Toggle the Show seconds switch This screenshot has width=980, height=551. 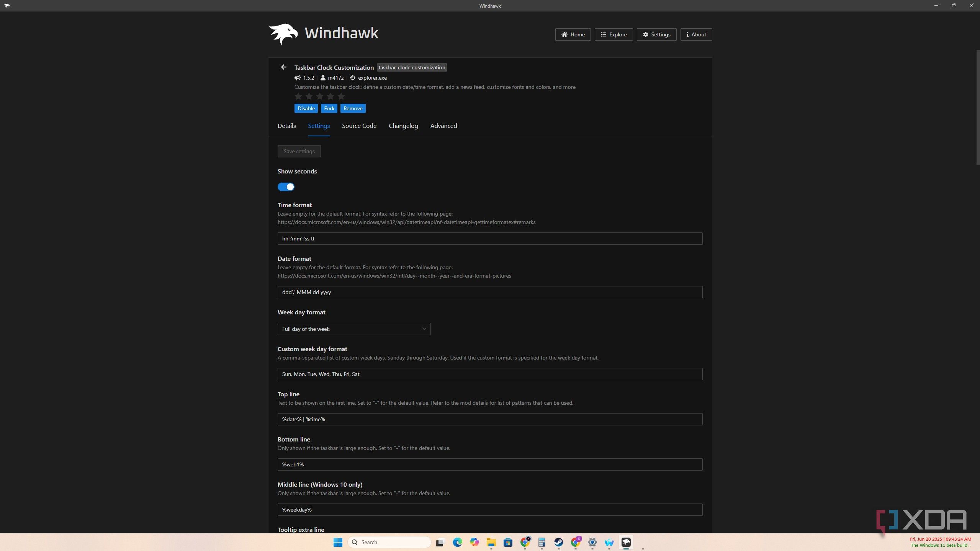click(286, 187)
